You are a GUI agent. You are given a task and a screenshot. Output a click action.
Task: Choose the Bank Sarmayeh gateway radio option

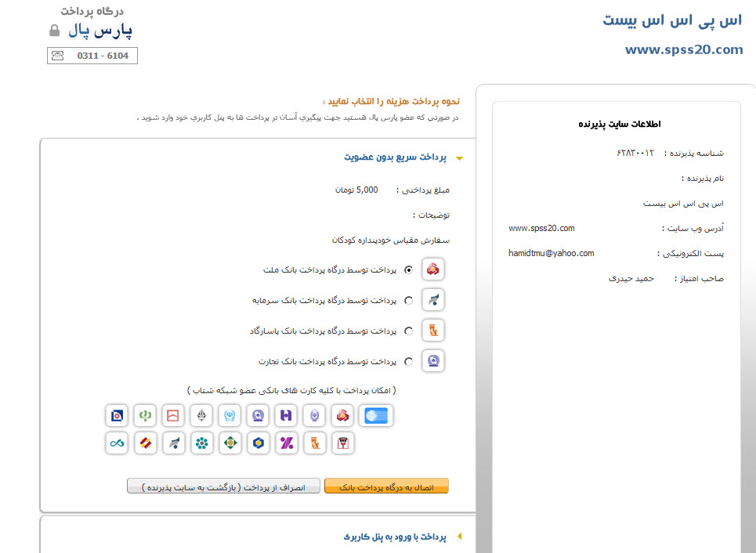click(408, 301)
